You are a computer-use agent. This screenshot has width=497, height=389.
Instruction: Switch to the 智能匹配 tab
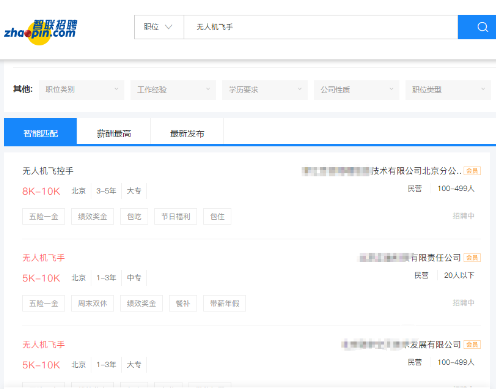click(x=40, y=131)
